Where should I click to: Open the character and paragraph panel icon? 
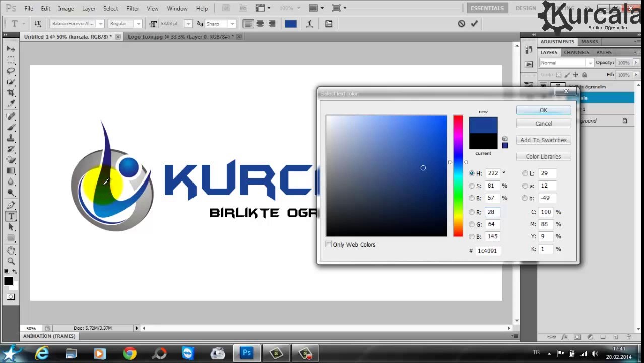pyautogui.click(x=329, y=24)
